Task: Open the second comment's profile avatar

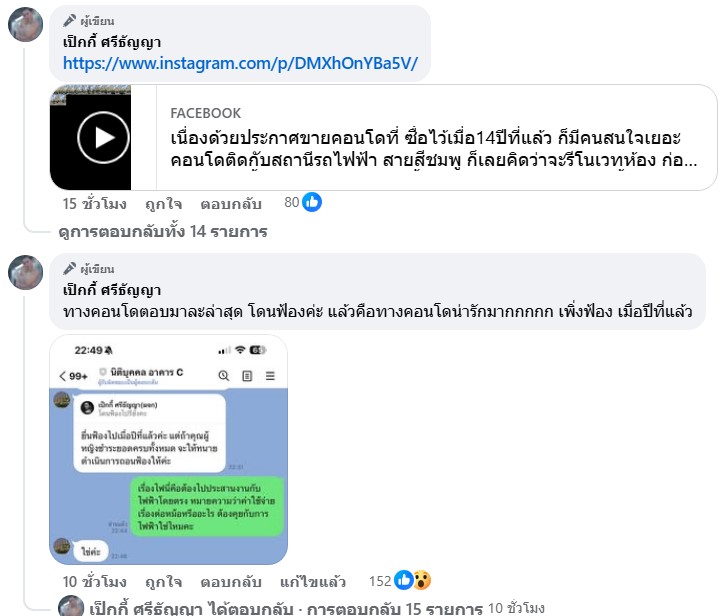Action: pyautogui.click(x=26, y=272)
